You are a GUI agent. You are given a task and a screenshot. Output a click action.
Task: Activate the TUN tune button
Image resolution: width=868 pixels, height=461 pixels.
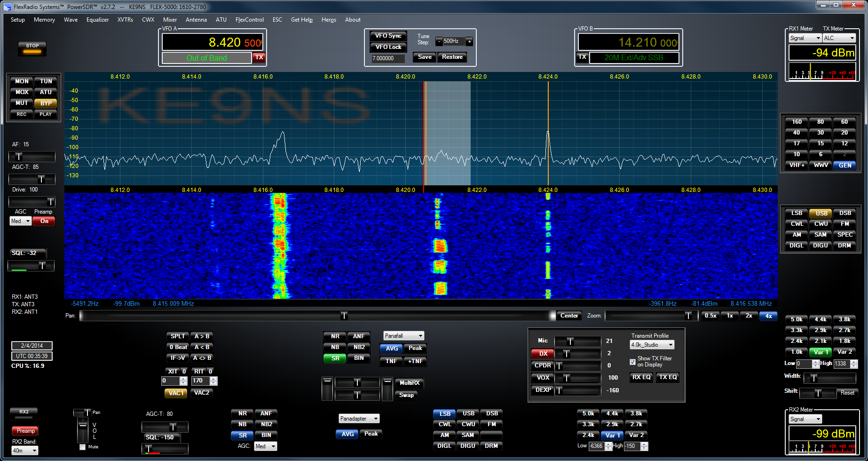46,81
